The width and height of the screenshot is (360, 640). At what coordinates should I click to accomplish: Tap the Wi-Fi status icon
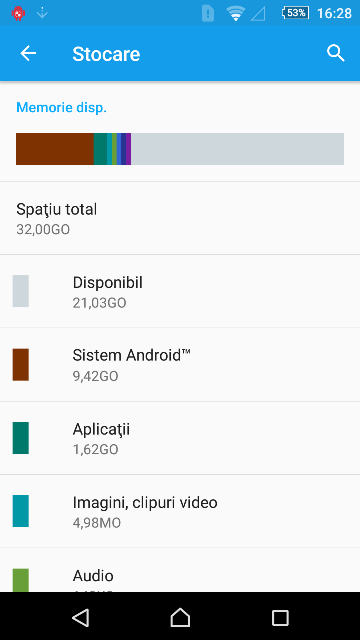236,13
